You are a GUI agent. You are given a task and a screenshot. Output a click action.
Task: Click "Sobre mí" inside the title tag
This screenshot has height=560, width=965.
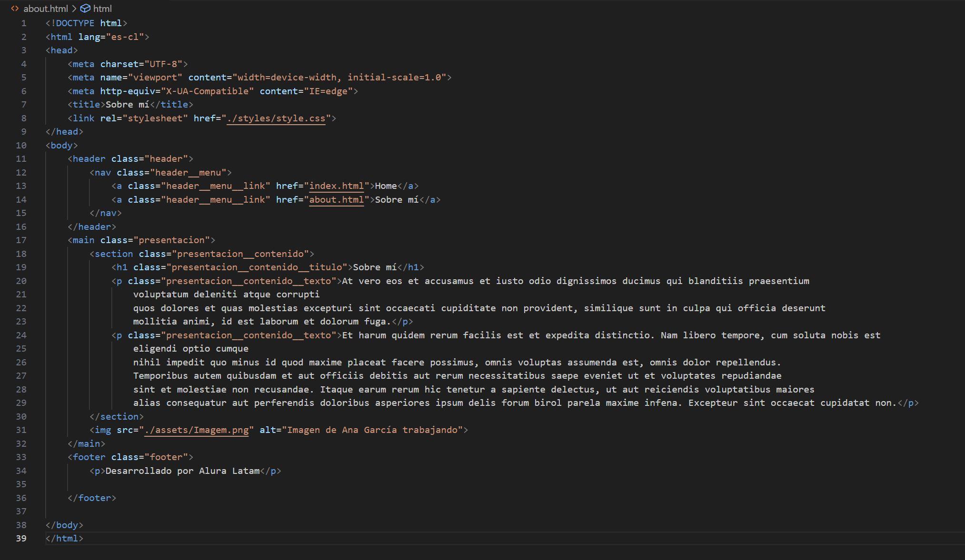pos(128,105)
